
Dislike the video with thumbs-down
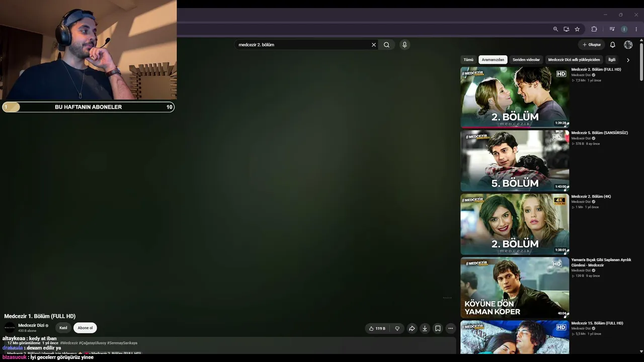pos(397,328)
